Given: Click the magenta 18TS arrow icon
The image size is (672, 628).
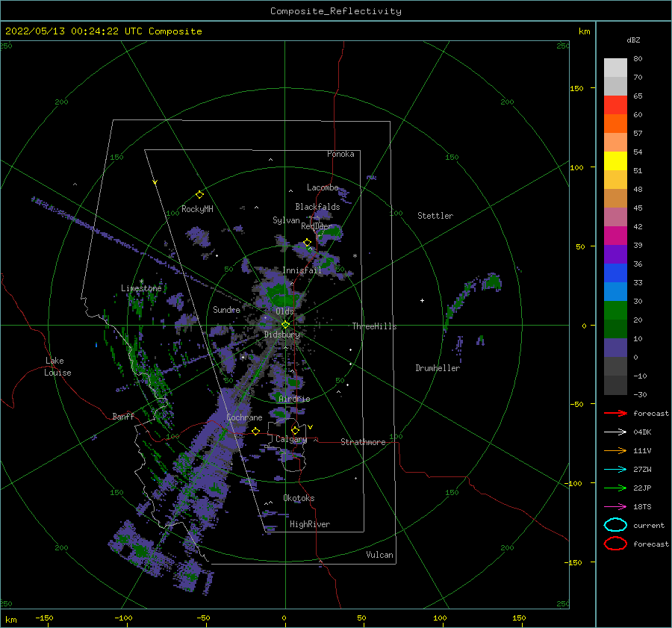Looking at the screenshot, I should pyautogui.click(x=615, y=507).
